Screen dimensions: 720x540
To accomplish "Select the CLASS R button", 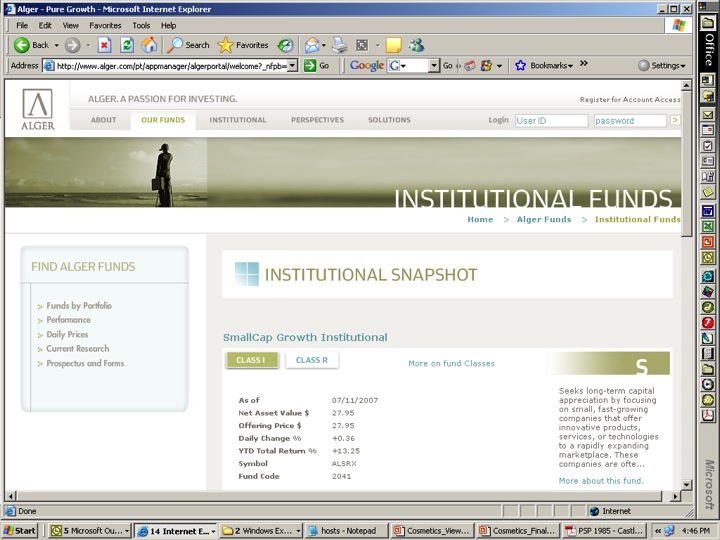I will pos(312,360).
